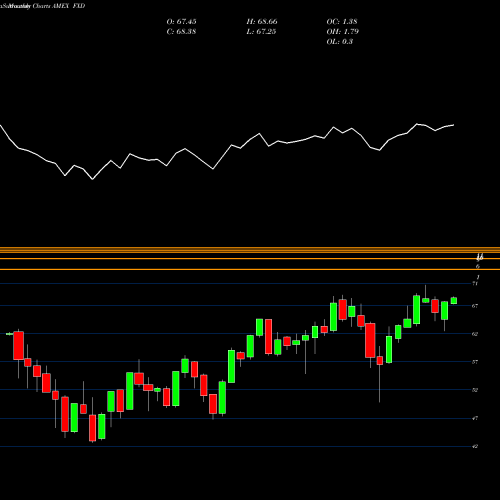Click the 'OH: 1.79' readout
Image resolution: width=500 pixels, height=500 pixels.
click(342, 32)
